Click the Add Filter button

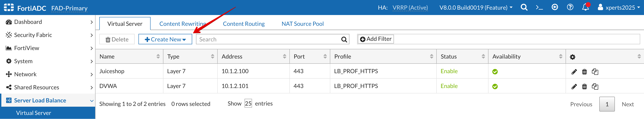click(x=376, y=39)
